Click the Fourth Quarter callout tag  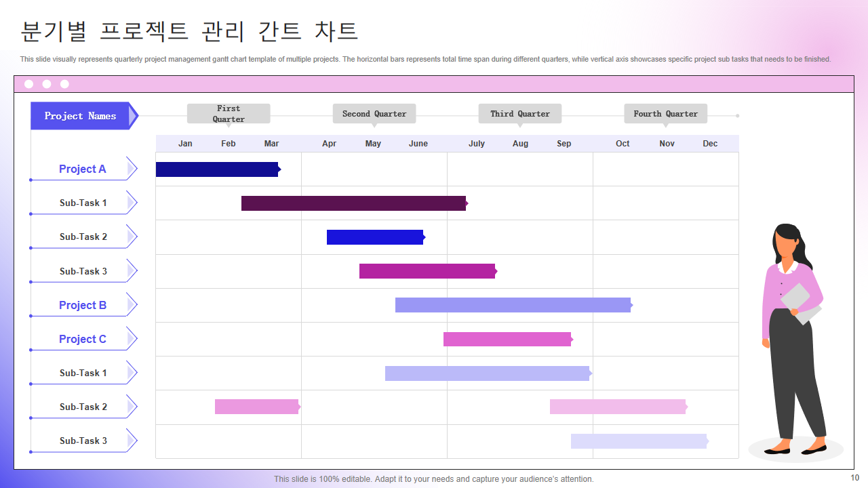(x=666, y=114)
